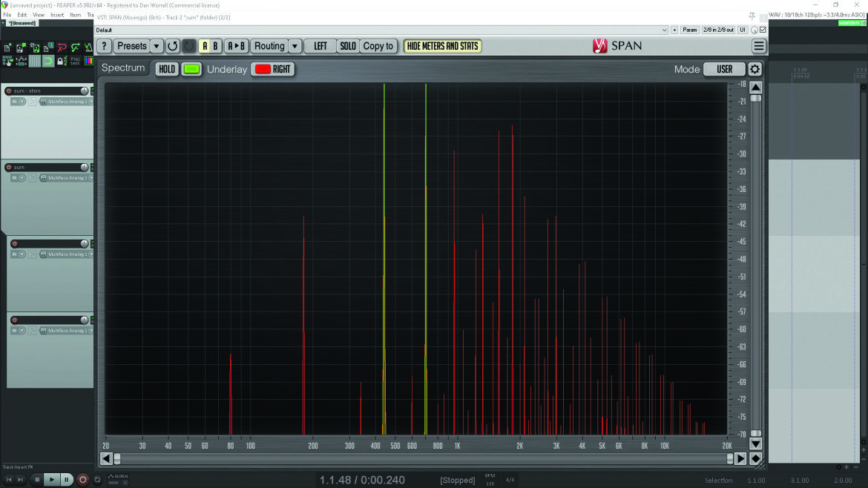Click the SPAN undo arrow icon

coord(173,46)
